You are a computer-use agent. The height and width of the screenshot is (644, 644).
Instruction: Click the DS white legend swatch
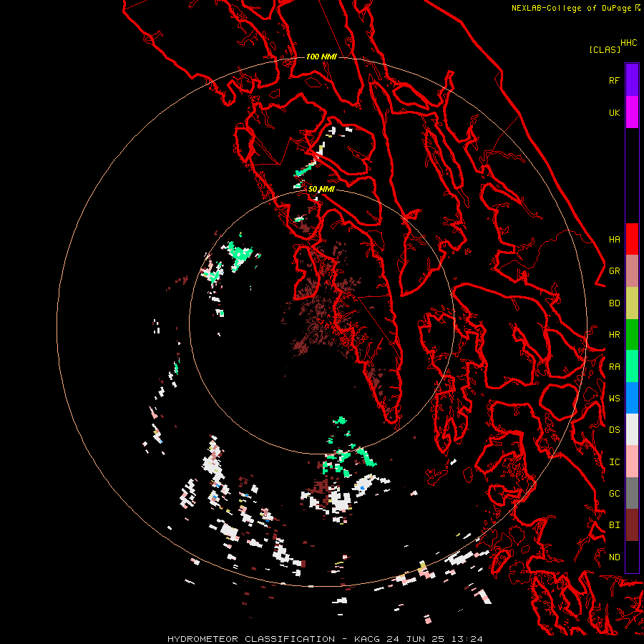point(632,429)
